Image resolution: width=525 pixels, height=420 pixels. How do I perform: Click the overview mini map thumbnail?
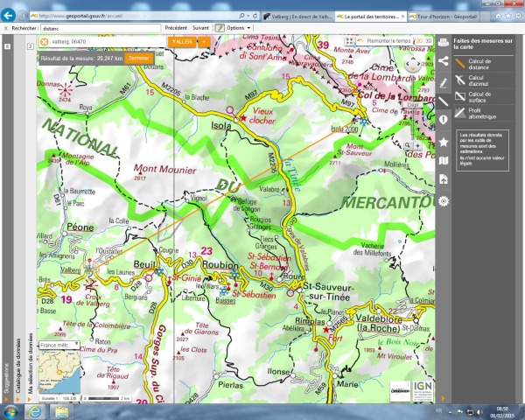[59, 372]
